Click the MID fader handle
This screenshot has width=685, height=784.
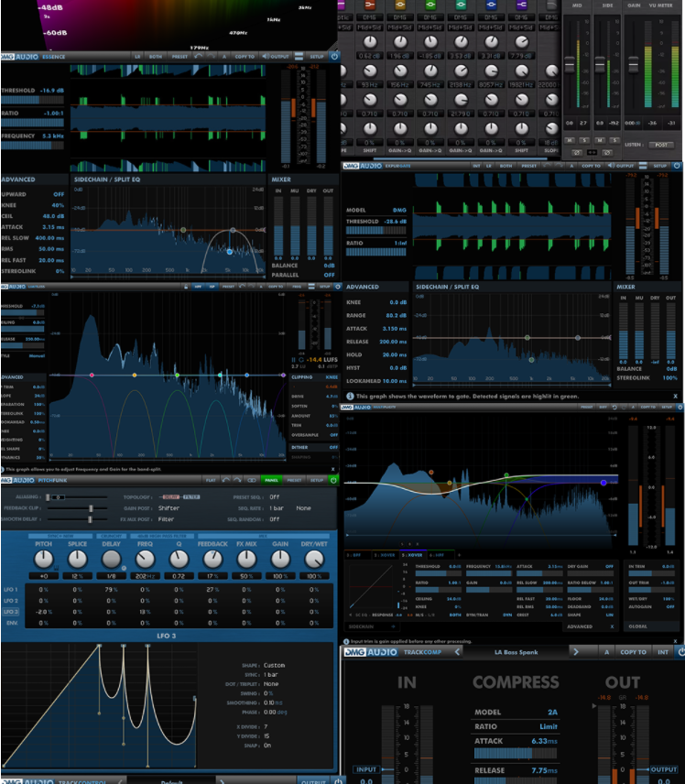(x=570, y=64)
